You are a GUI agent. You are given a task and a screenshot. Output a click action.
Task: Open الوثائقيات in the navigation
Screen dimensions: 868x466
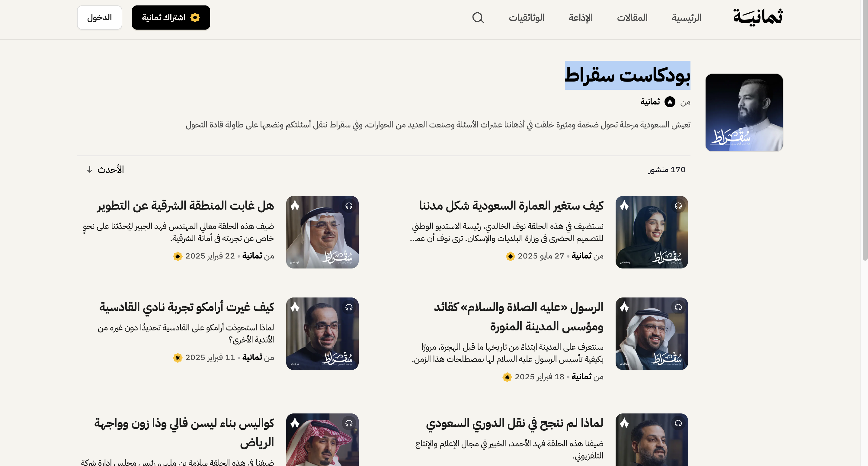527,18
